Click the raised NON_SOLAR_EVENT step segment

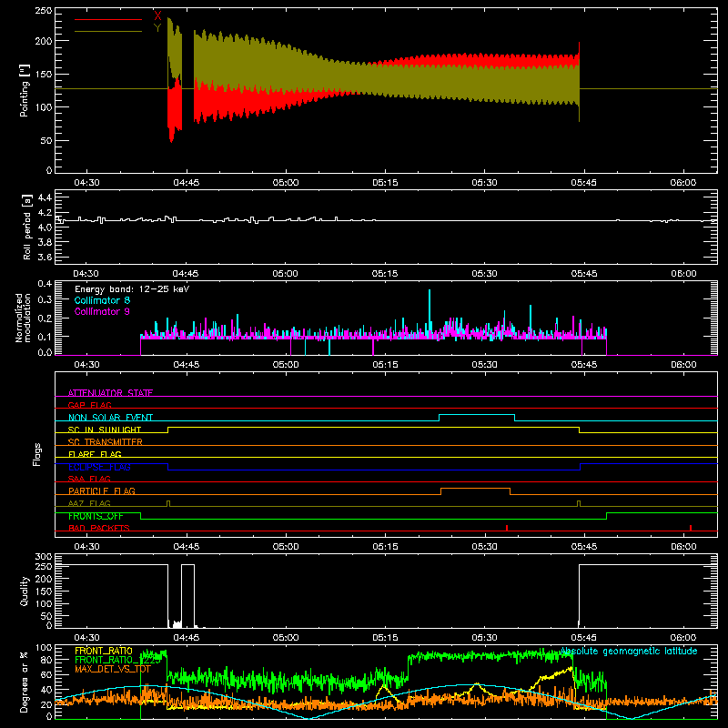477,414
